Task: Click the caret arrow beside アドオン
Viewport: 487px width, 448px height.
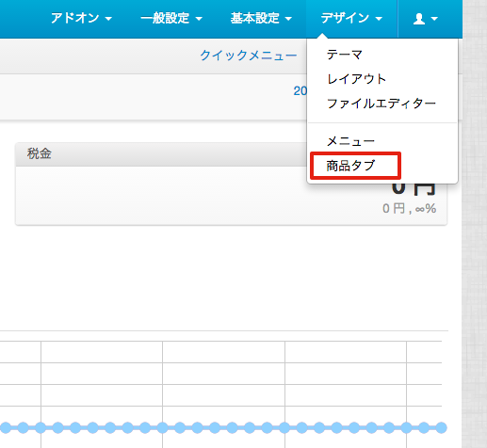Action: (108, 19)
